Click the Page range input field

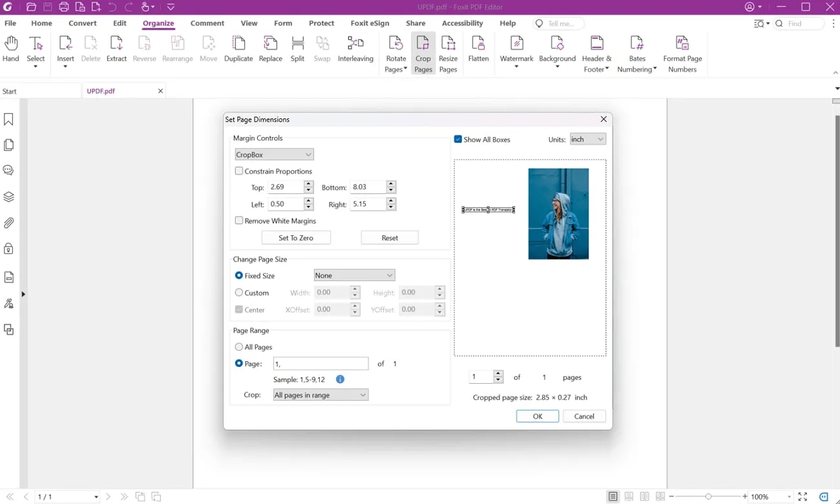pyautogui.click(x=320, y=363)
